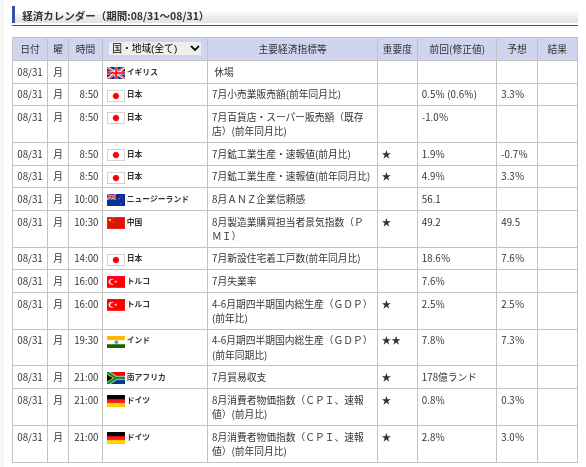Click the Turkey flag beside 7月失業率
This screenshot has height=467, width=586.
pos(116,282)
